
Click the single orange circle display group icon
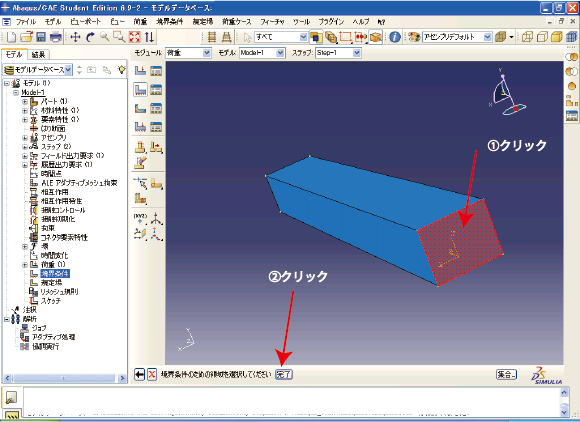572,86
